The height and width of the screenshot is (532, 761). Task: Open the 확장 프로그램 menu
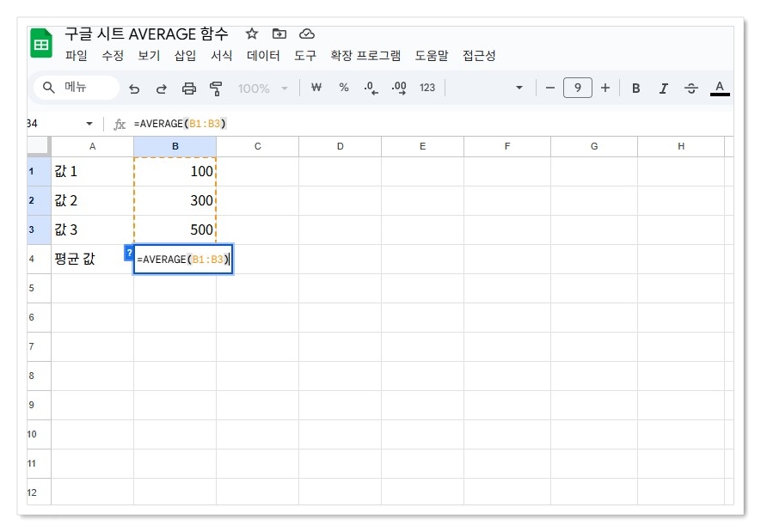[365, 55]
